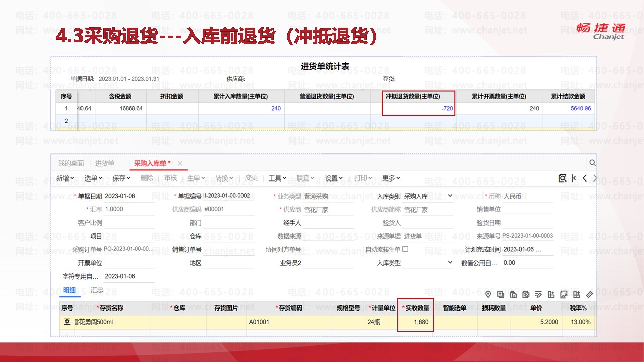
Task: Open the 工具 menu
Action: pos(277,178)
